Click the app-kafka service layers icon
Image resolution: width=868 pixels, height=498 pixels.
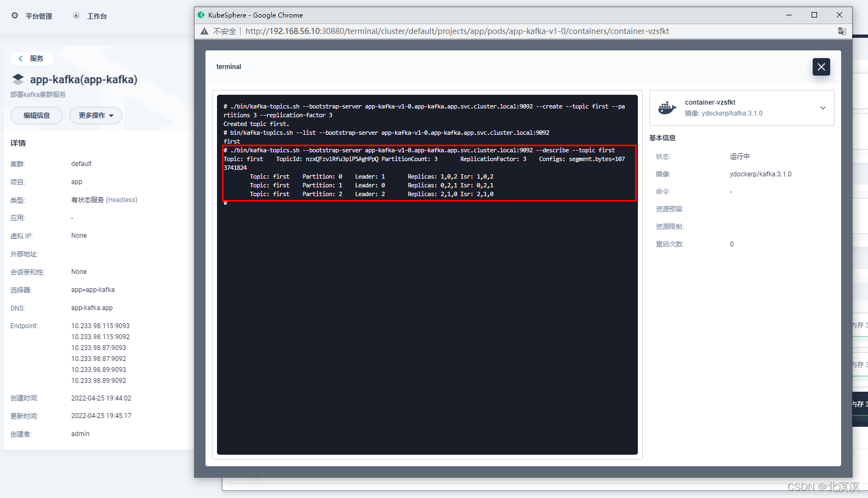[18, 79]
